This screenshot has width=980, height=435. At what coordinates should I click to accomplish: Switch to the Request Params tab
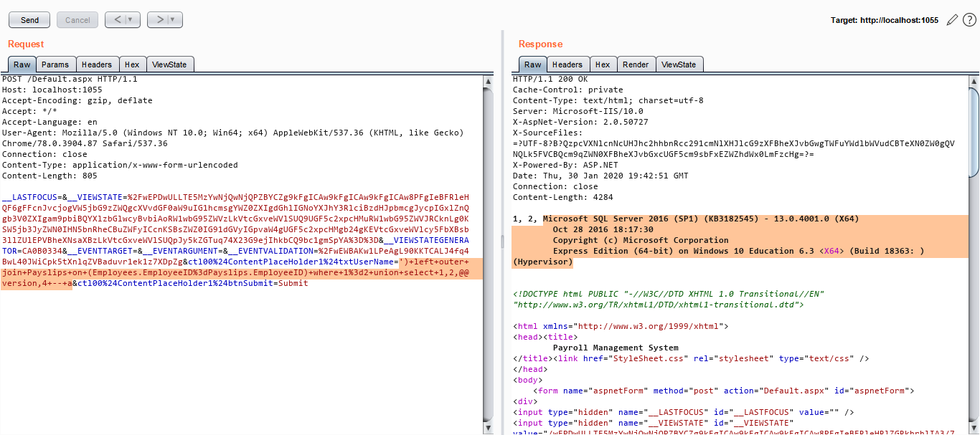[x=55, y=64]
